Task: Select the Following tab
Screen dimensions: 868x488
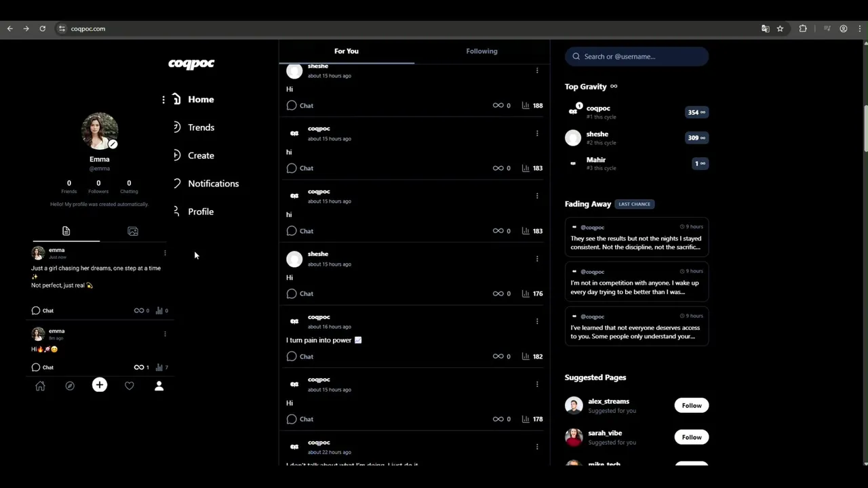Action: (x=482, y=51)
